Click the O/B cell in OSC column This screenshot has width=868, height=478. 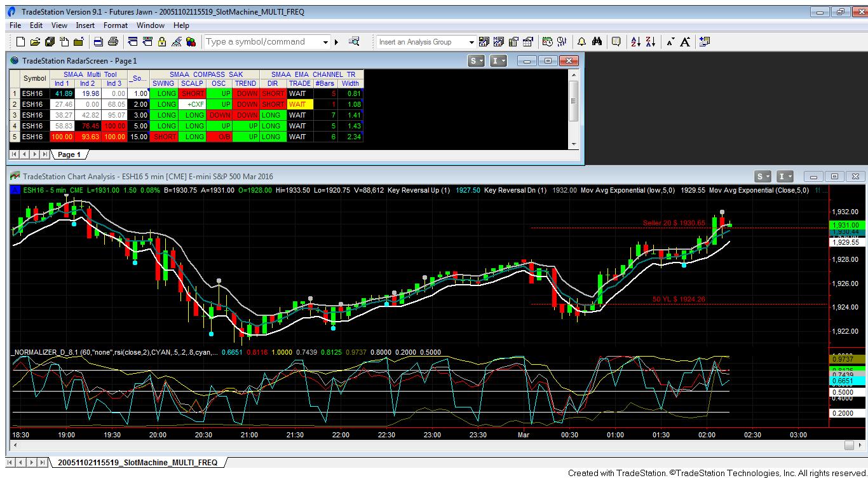tap(219, 137)
